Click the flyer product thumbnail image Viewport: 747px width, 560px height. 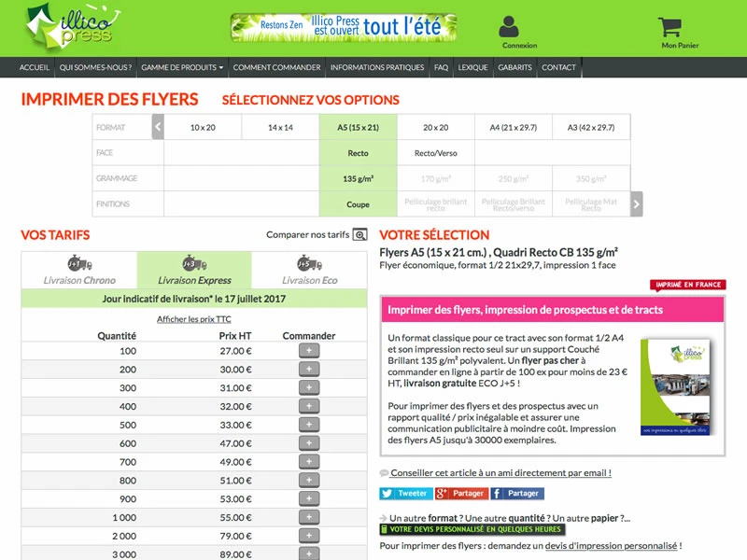click(x=676, y=386)
